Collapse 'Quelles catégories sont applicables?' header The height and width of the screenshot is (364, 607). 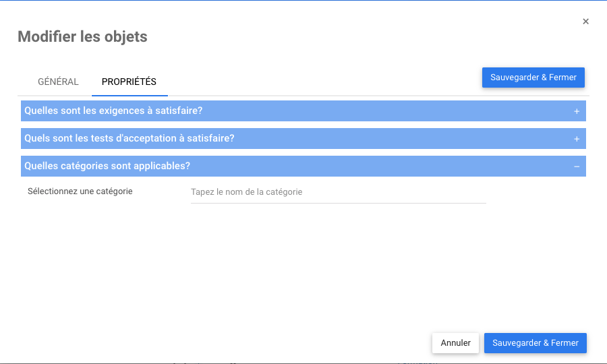click(107, 166)
